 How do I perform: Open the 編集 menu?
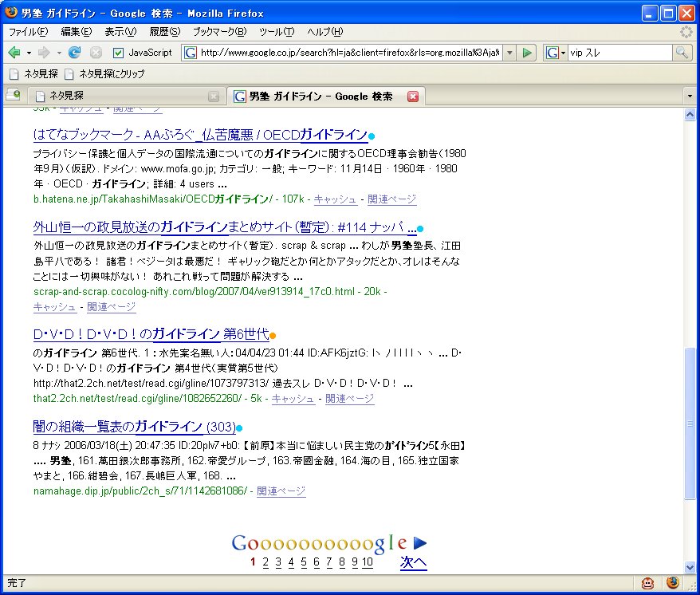pos(77,32)
